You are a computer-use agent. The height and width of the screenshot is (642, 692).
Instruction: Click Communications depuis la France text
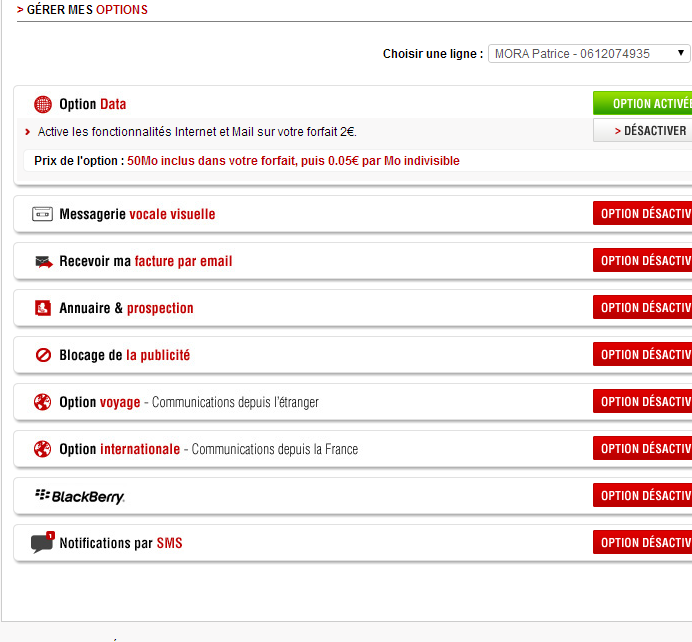[x=275, y=449]
